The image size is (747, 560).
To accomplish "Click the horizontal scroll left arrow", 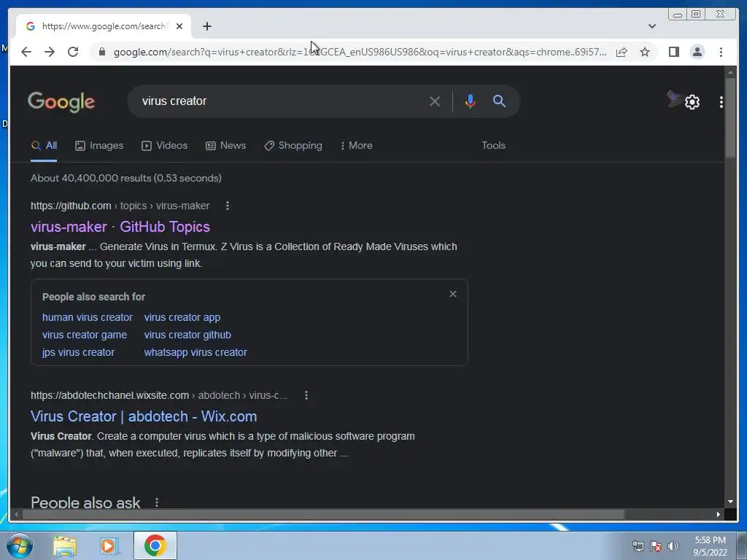I will click(16, 514).
